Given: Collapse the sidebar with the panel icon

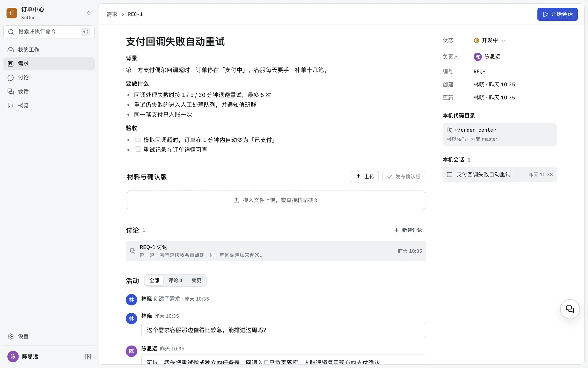Looking at the screenshot, I should [x=88, y=357].
